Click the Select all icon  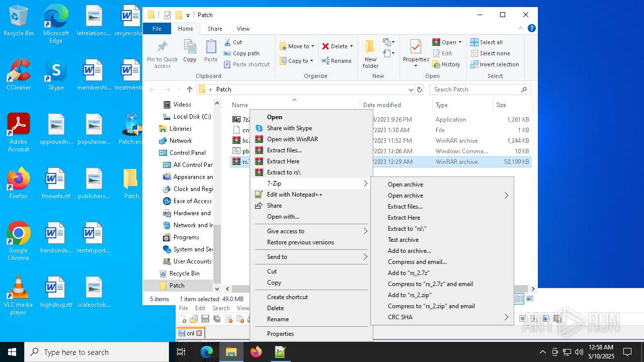(474, 42)
